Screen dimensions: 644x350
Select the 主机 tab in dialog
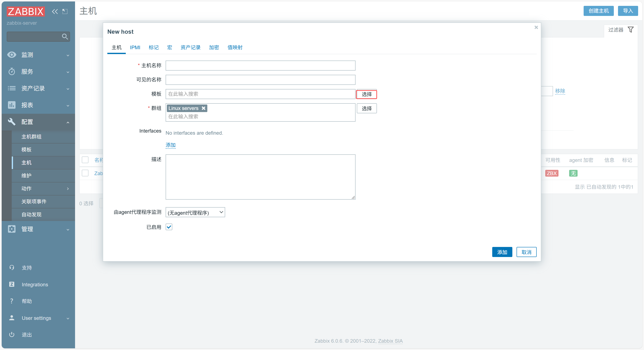coord(117,48)
